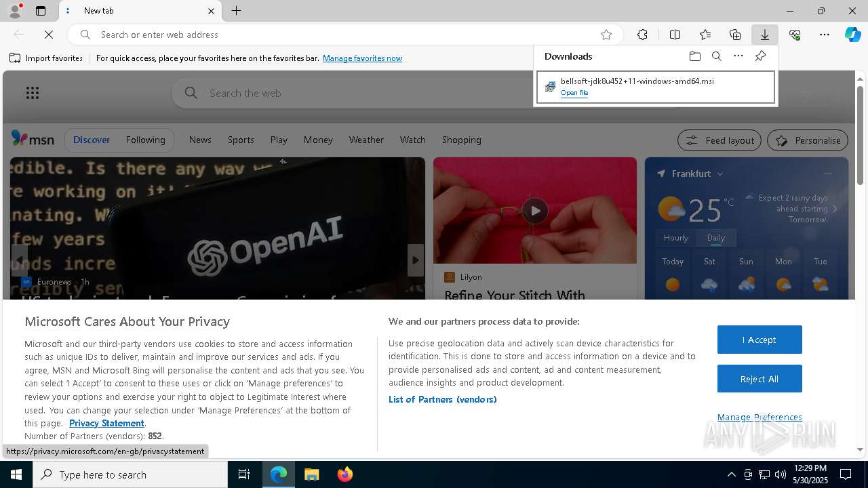Play the stitch video
Image resolution: width=868 pixels, height=488 pixels.
[x=535, y=210]
